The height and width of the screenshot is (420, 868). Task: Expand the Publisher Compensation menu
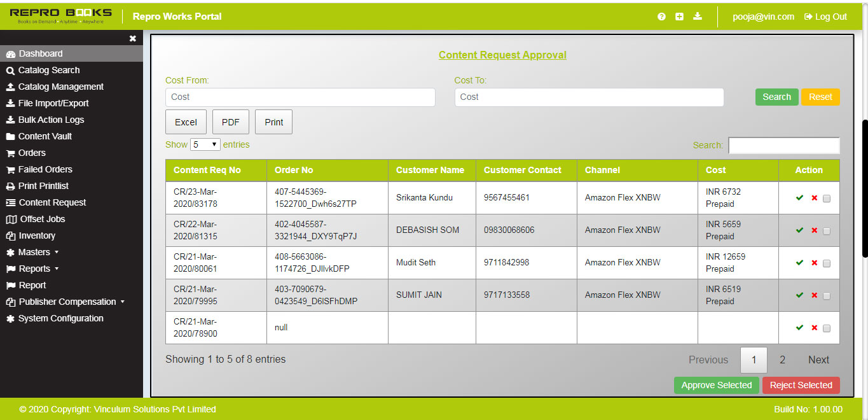(x=66, y=302)
